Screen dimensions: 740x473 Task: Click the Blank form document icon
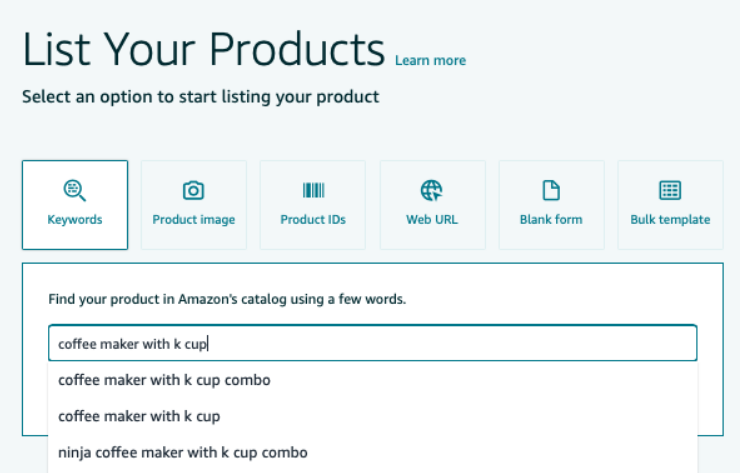click(x=551, y=190)
